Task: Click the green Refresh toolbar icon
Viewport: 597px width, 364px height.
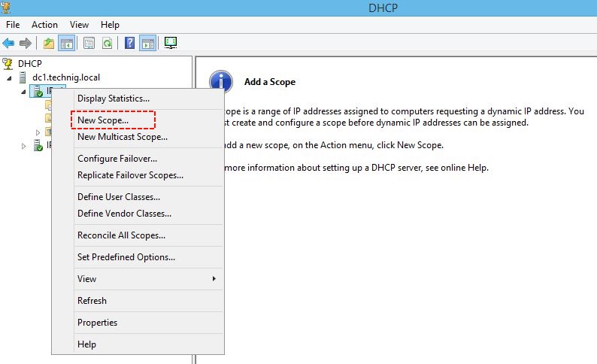Action: click(x=107, y=43)
